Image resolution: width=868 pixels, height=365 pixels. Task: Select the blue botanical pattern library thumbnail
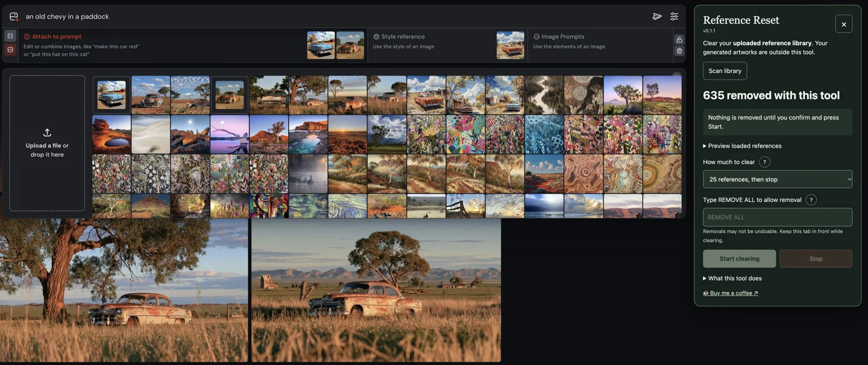pyautogui.click(x=544, y=134)
